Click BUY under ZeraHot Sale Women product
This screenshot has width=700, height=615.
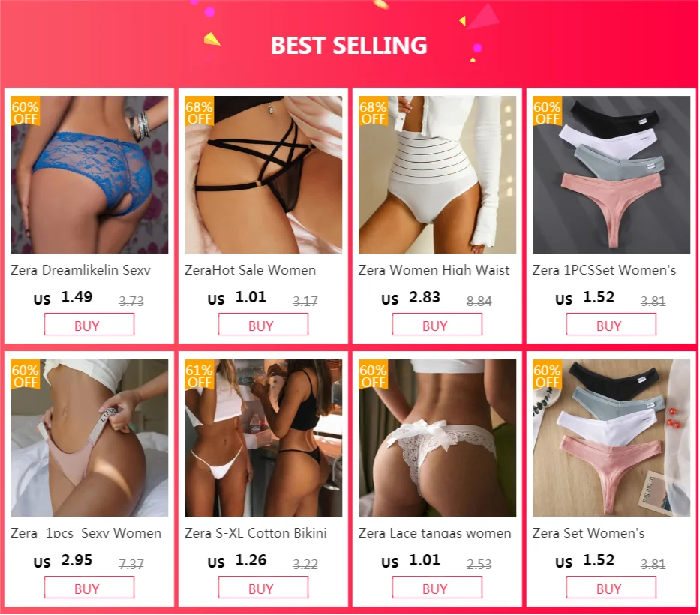pos(263,324)
